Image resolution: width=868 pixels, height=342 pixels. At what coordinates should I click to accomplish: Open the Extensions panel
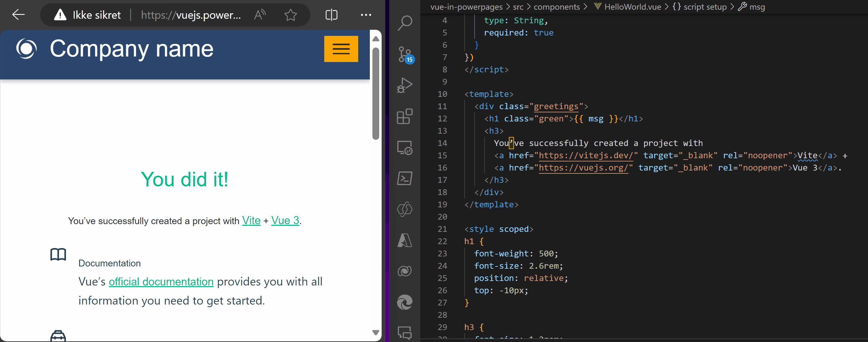pos(404,117)
